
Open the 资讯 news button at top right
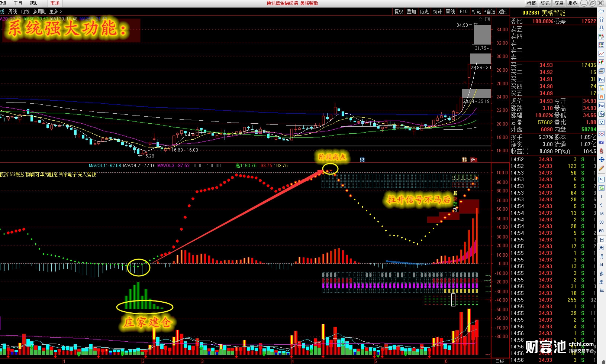(x=545, y=3)
